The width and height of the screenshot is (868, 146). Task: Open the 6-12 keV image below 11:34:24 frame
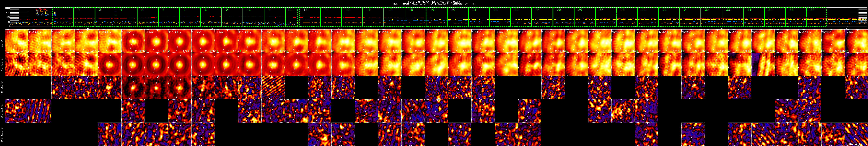[x=16, y=64]
